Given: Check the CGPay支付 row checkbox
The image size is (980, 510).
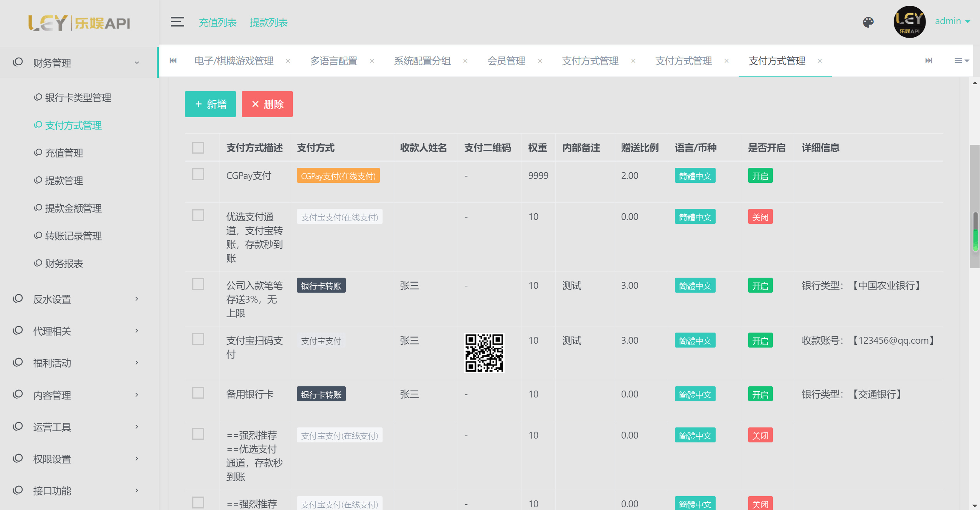Looking at the screenshot, I should tap(198, 175).
